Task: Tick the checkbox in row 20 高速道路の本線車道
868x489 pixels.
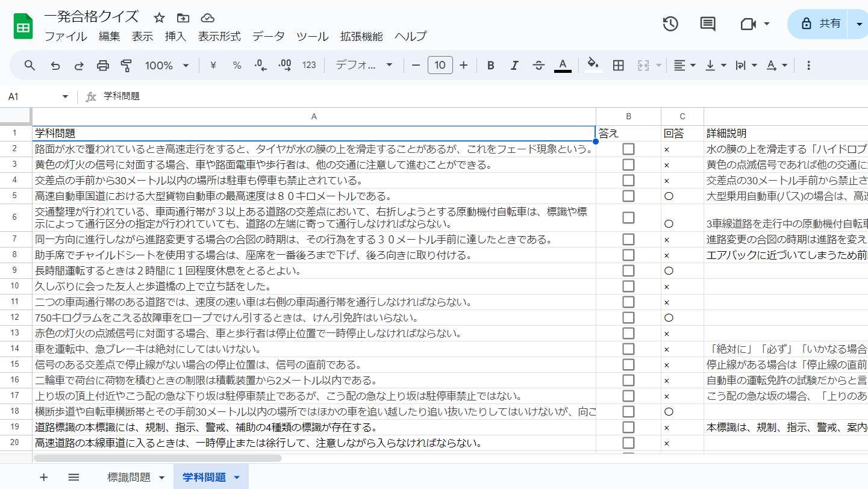Action: [x=628, y=443]
